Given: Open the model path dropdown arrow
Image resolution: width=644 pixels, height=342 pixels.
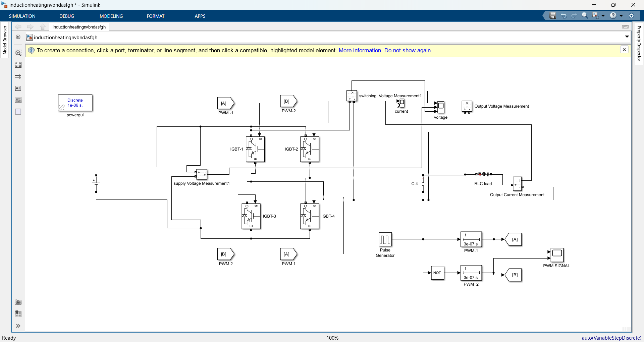Looking at the screenshot, I should (x=627, y=37).
